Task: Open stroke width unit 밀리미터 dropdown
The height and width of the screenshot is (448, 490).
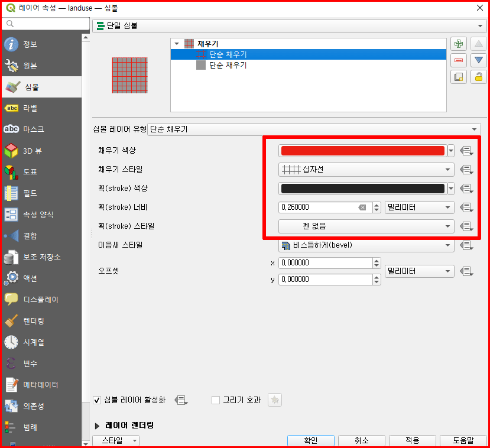Action: click(x=420, y=207)
